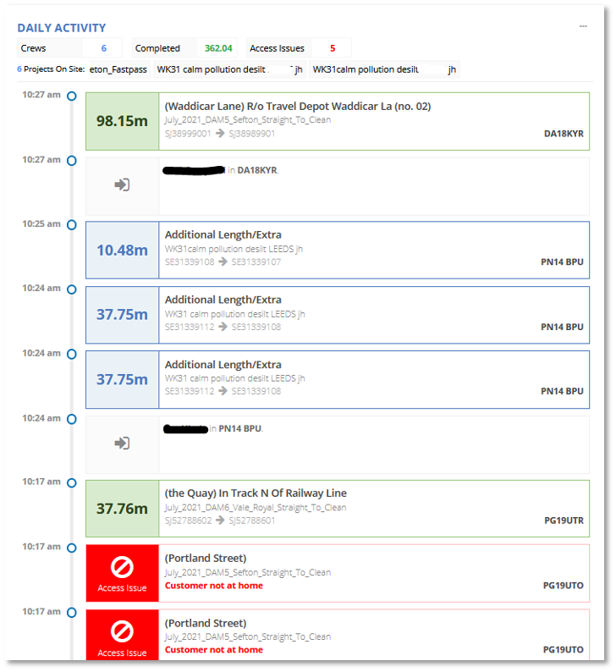Click Access Issue icon on last Portland Street entry
This screenshot has width=616, height=672.
coord(122,632)
